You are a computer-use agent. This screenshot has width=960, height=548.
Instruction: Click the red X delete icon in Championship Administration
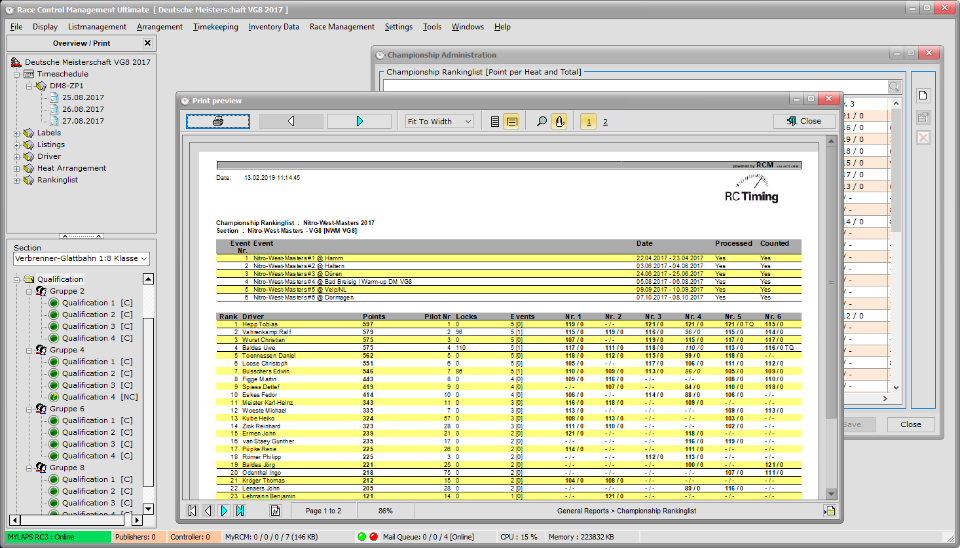[x=923, y=137]
